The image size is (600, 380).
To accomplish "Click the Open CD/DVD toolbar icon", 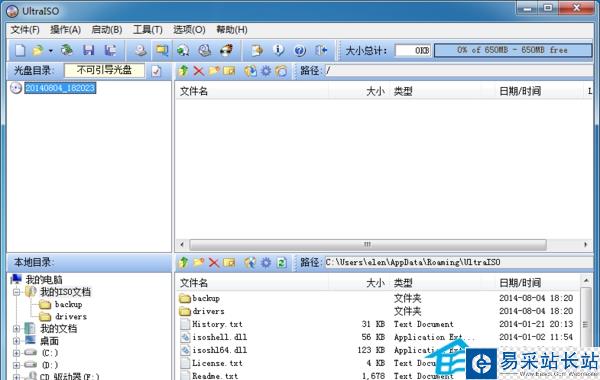I will (67, 50).
